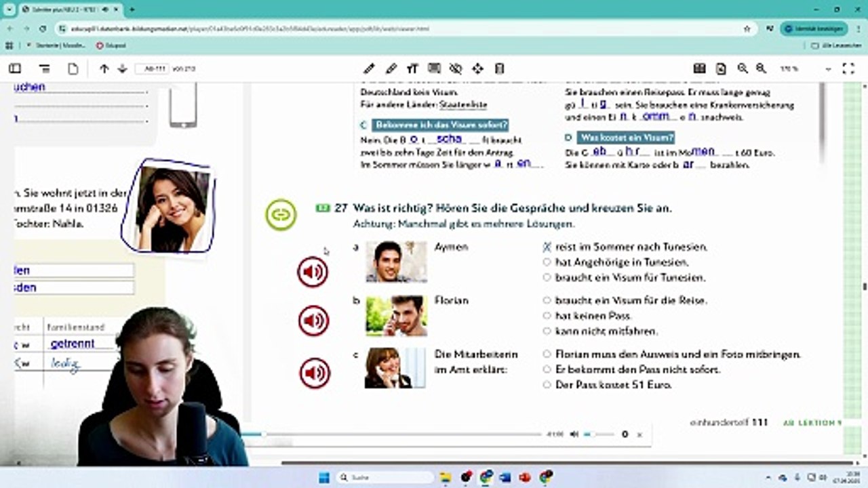The image size is (868, 488).
Task: Click the single page view icon
Action: point(73,68)
